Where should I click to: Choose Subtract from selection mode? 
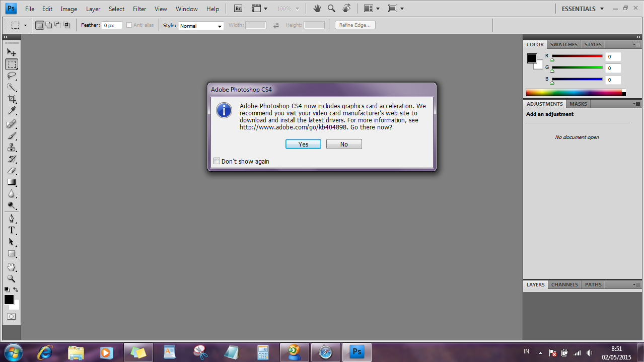tap(57, 25)
